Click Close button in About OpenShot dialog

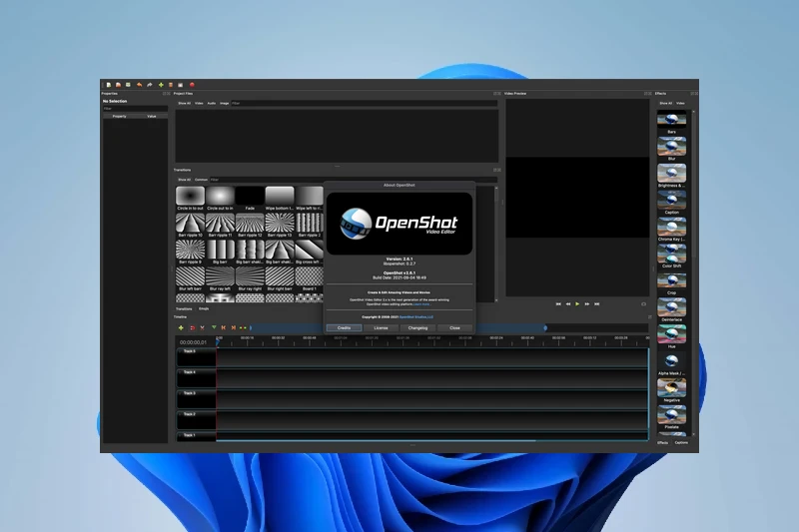[x=455, y=327]
